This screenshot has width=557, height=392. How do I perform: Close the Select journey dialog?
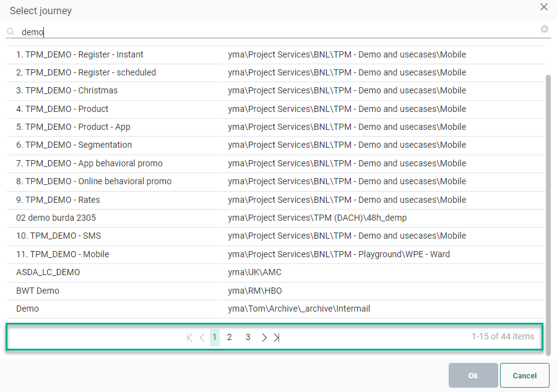(544, 7)
